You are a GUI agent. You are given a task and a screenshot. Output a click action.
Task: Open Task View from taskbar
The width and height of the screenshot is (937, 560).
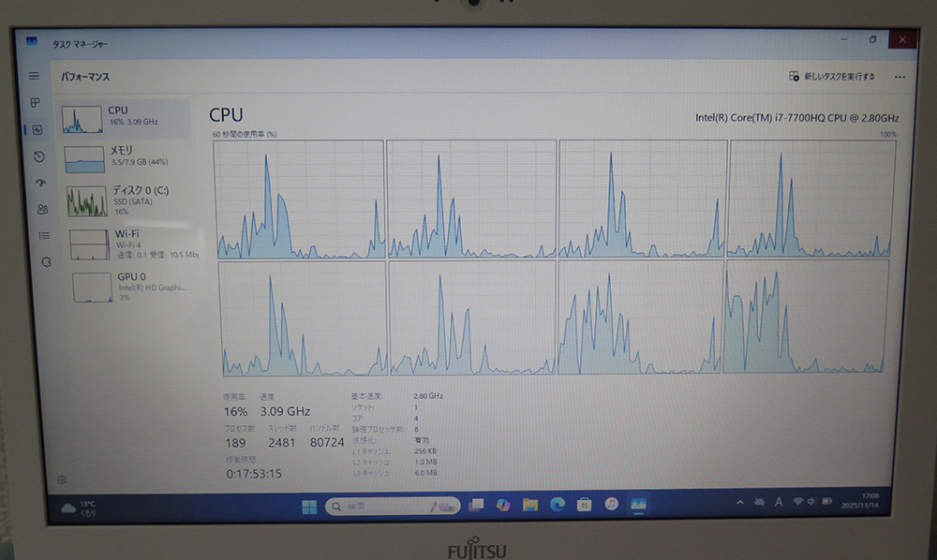coord(476,505)
